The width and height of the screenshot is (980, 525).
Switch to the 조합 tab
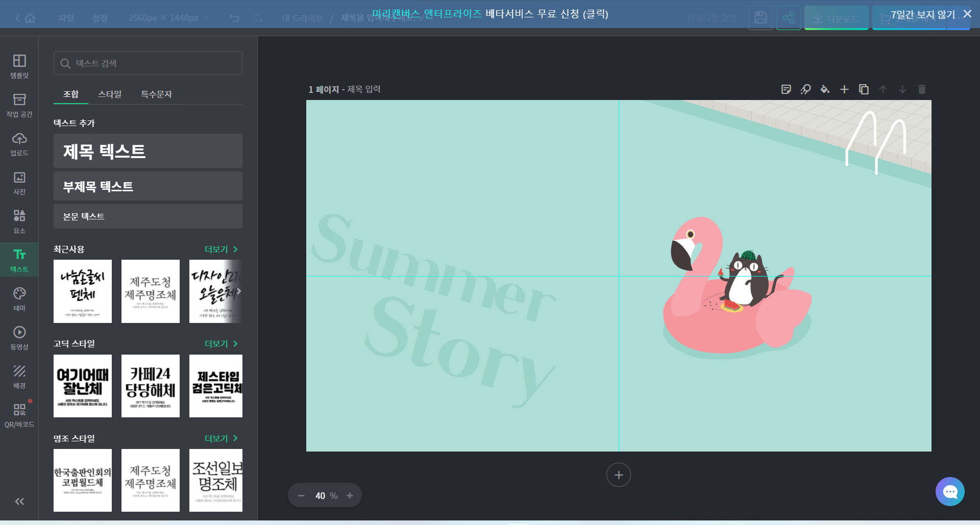pos(71,94)
